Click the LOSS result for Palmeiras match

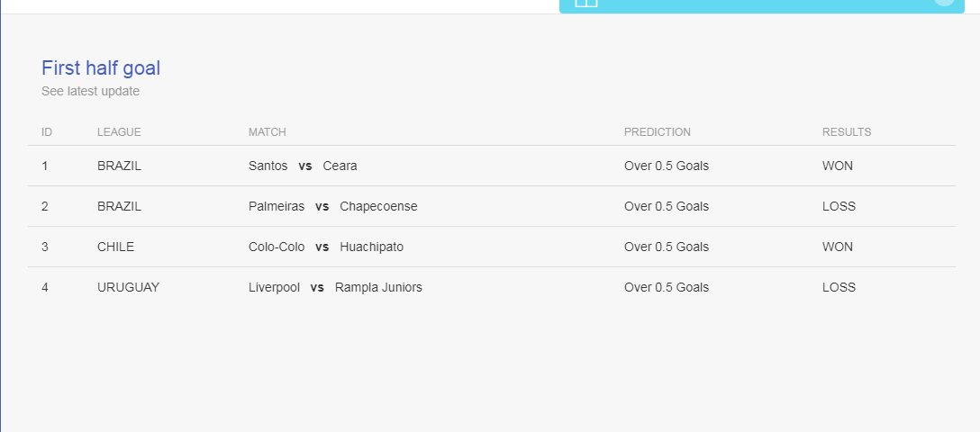point(839,206)
